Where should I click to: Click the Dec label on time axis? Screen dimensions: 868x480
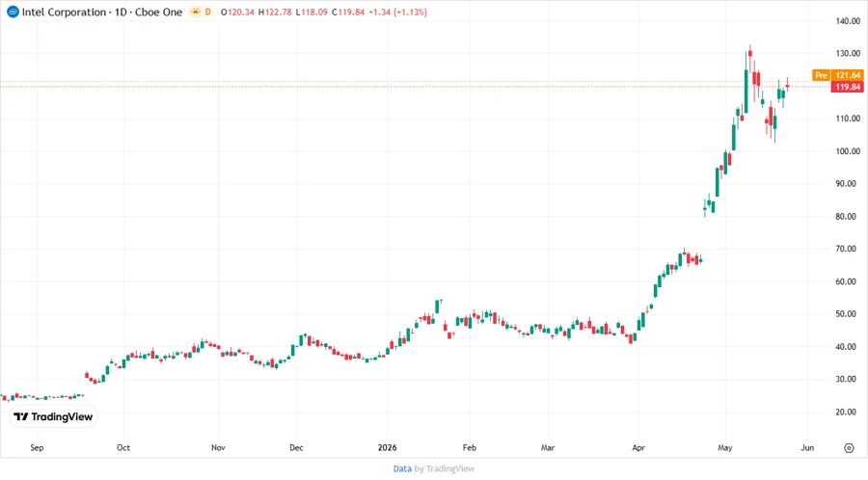[x=296, y=447]
